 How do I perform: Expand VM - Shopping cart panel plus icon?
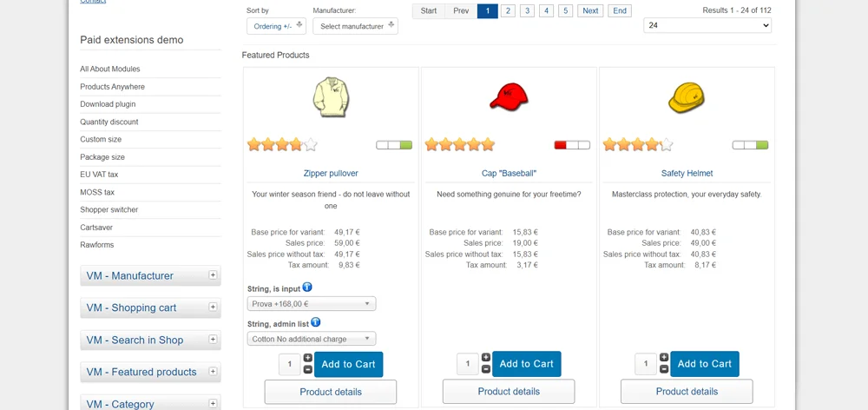coord(213,307)
